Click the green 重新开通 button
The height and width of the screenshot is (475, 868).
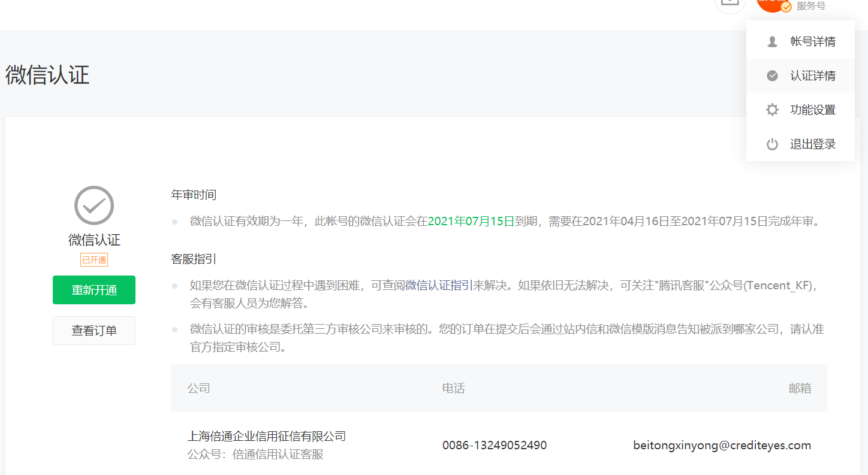94,290
